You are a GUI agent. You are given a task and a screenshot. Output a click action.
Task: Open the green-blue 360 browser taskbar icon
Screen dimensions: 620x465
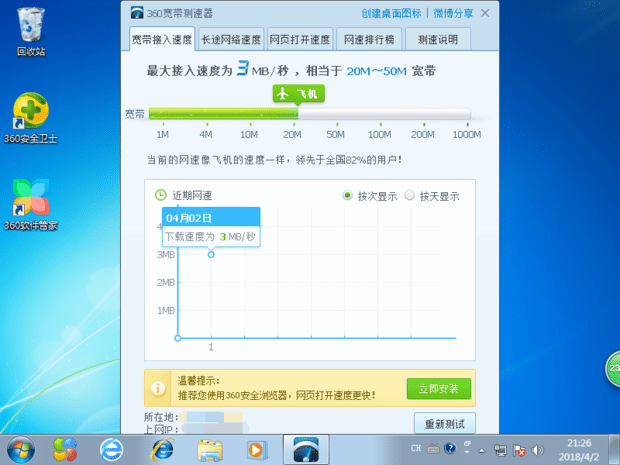coord(112,450)
